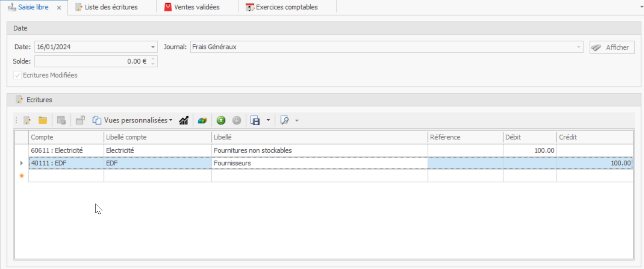This screenshot has width=644, height=269.
Task: Open the Ventes validées tab
Action: pyautogui.click(x=196, y=7)
